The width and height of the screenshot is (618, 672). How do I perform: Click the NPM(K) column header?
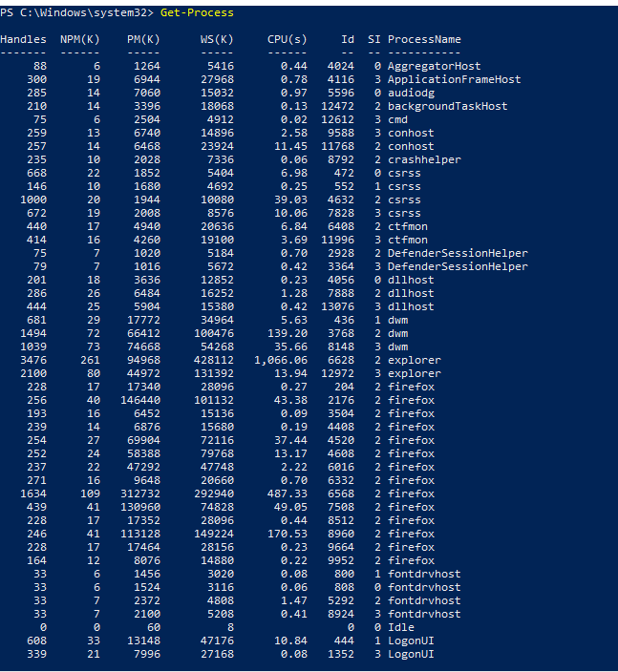[80, 39]
